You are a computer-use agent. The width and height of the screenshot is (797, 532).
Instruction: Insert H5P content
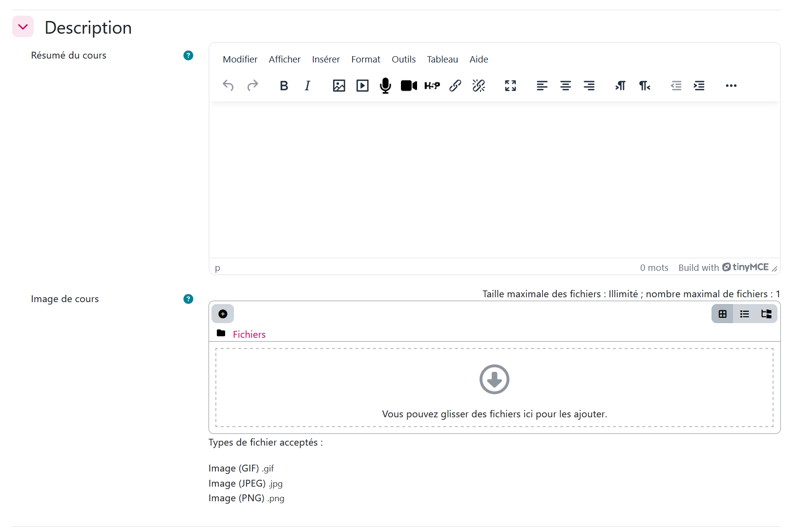click(x=432, y=86)
